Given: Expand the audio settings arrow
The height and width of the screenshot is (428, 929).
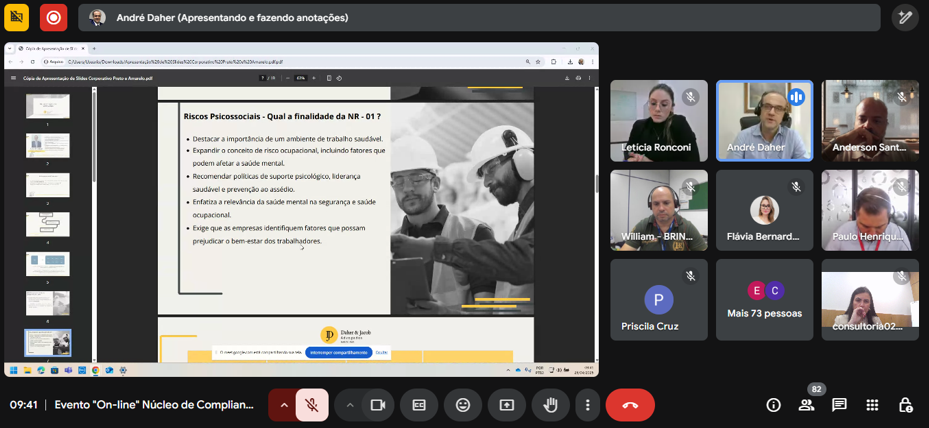Looking at the screenshot, I should (283, 405).
